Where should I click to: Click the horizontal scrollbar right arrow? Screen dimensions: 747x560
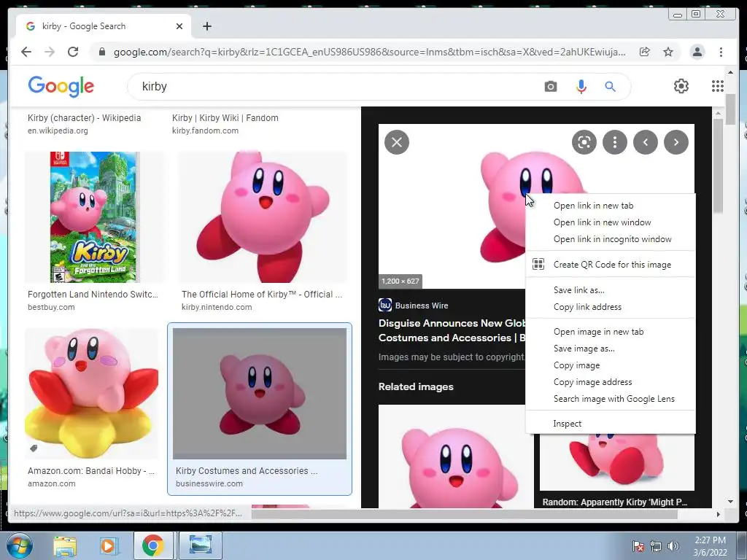point(718,514)
